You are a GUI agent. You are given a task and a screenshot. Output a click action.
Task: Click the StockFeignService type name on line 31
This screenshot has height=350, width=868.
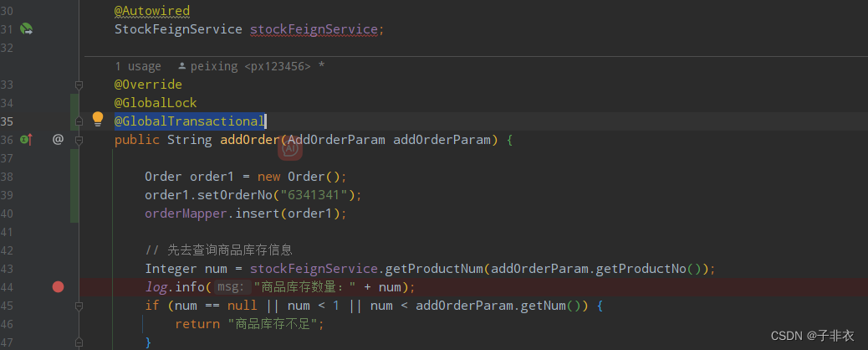(x=178, y=29)
